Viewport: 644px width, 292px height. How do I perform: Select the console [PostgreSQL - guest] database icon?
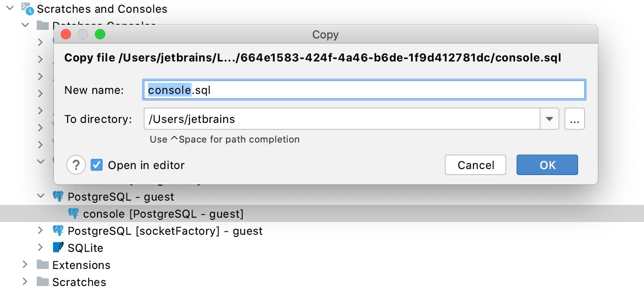point(73,213)
